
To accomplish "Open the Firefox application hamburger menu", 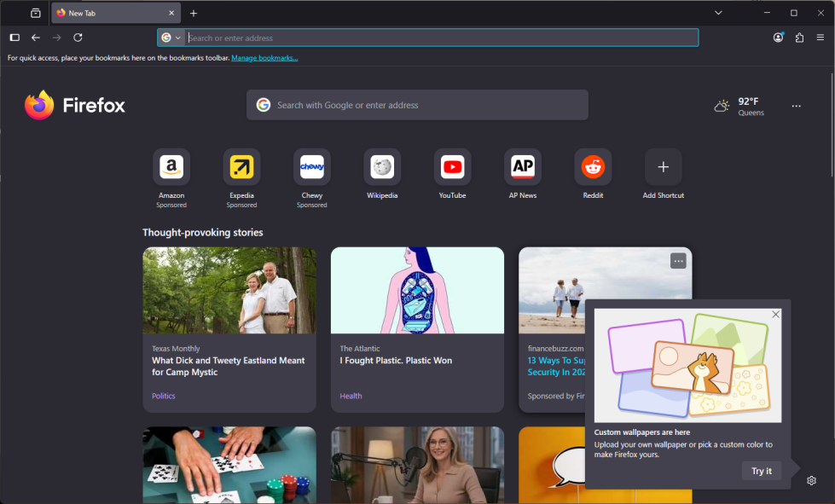I will tap(821, 38).
